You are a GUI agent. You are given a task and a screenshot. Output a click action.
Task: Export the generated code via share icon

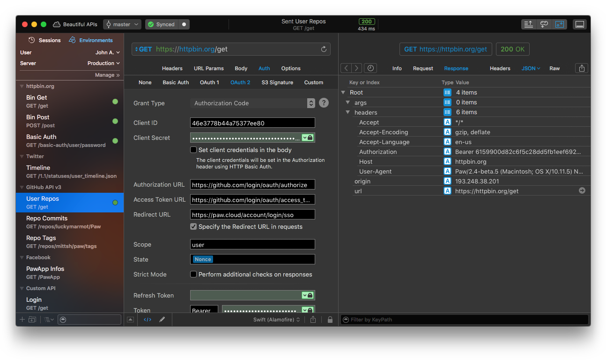(313, 320)
